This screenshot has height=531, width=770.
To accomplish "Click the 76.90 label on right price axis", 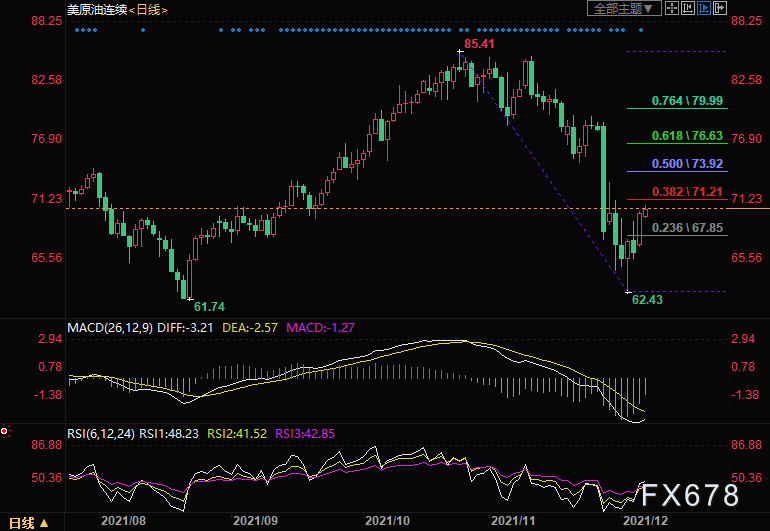I will click(x=746, y=139).
